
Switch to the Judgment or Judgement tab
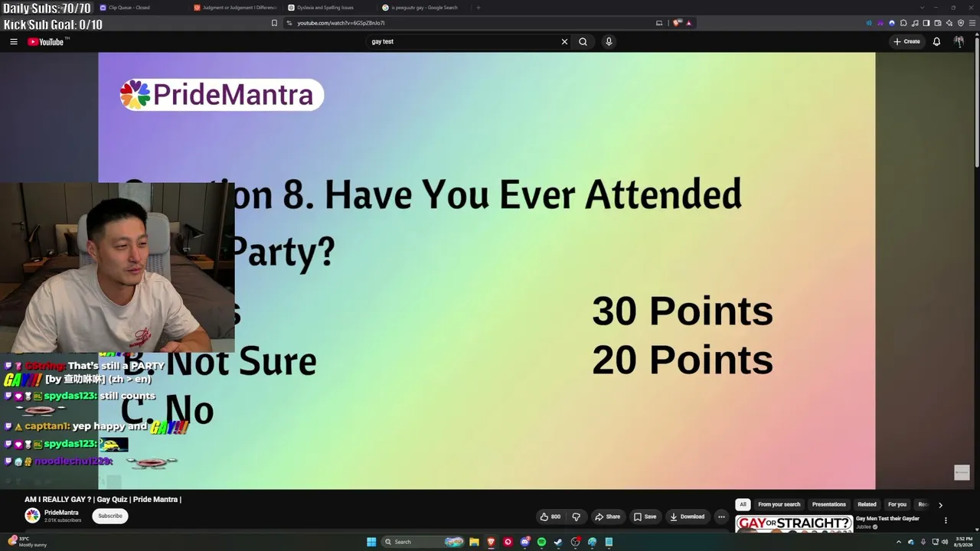tap(236, 8)
